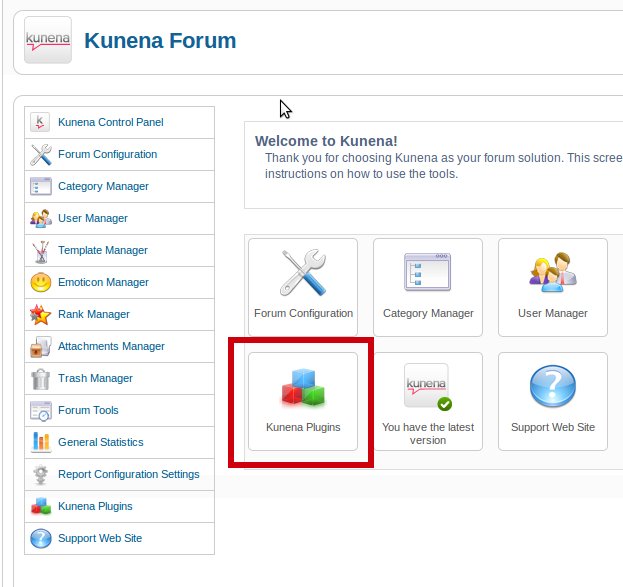Click the Kunena Plugins sidebar cubes icon
This screenshot has height=587, width=623.
41,506
